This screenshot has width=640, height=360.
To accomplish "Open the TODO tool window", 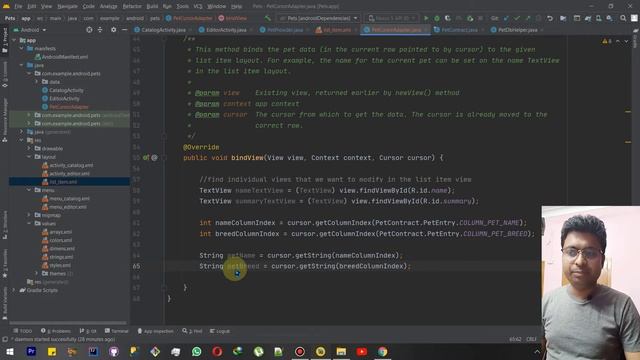I will click(x=23, y=331).
